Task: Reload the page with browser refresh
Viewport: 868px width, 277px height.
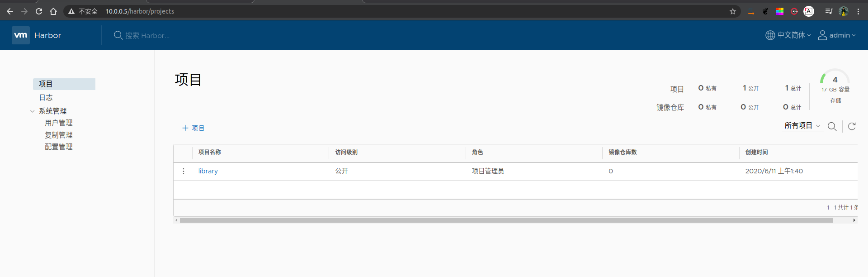Action: (x=39, y=11)
